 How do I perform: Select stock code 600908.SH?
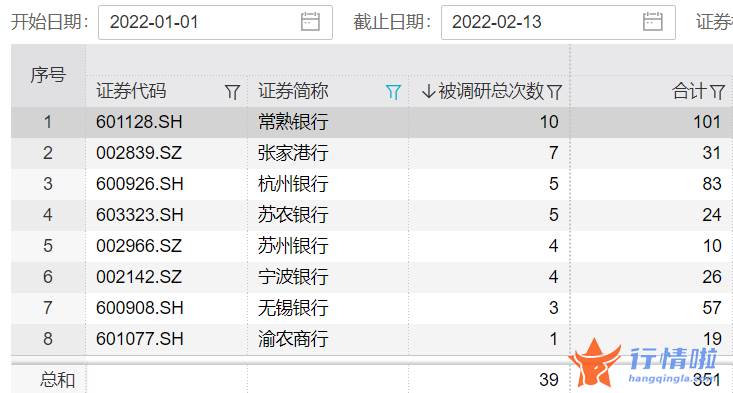point(140,307)
